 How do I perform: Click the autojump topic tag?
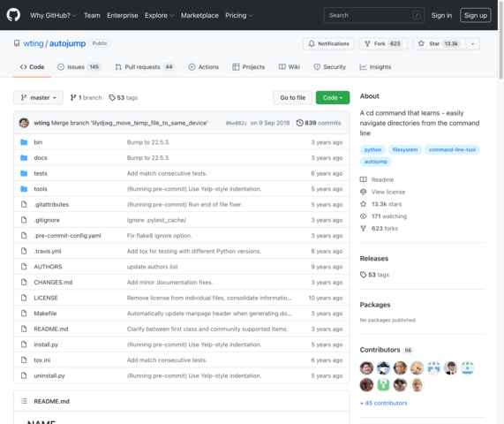[x=375, y=162]
